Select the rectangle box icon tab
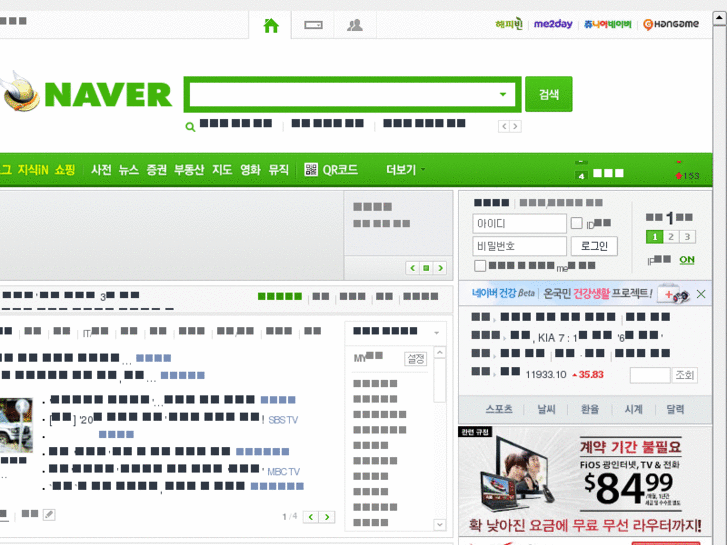The height and width of the screenshot is (545, 727). pyautogui.click(x=313, y=25)
